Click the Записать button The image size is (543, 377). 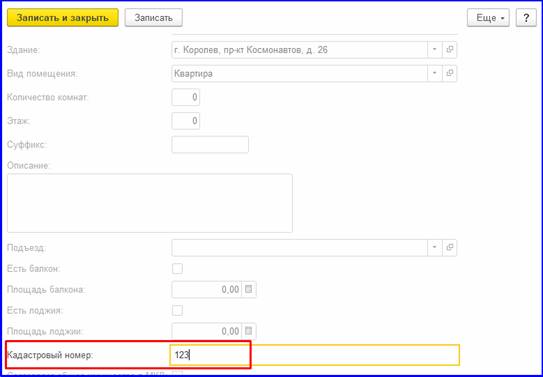[153, 18]
